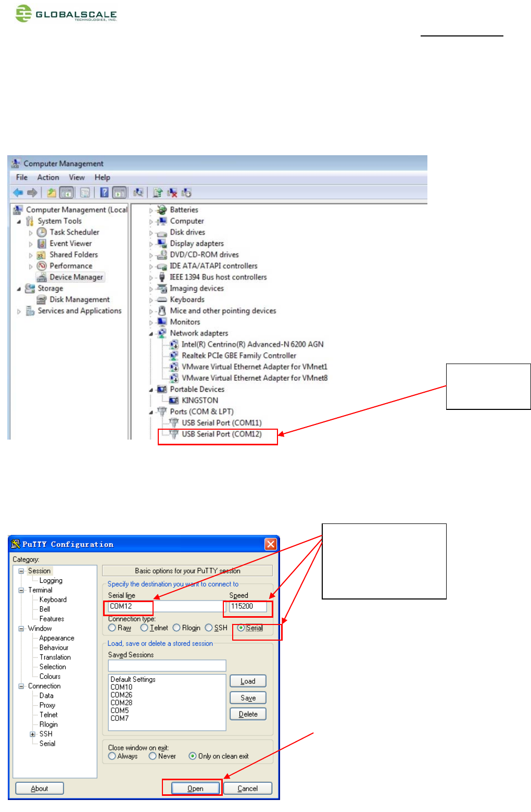Click the Speed input field
Screen dimensions: 531x812
tap(248, 606)
